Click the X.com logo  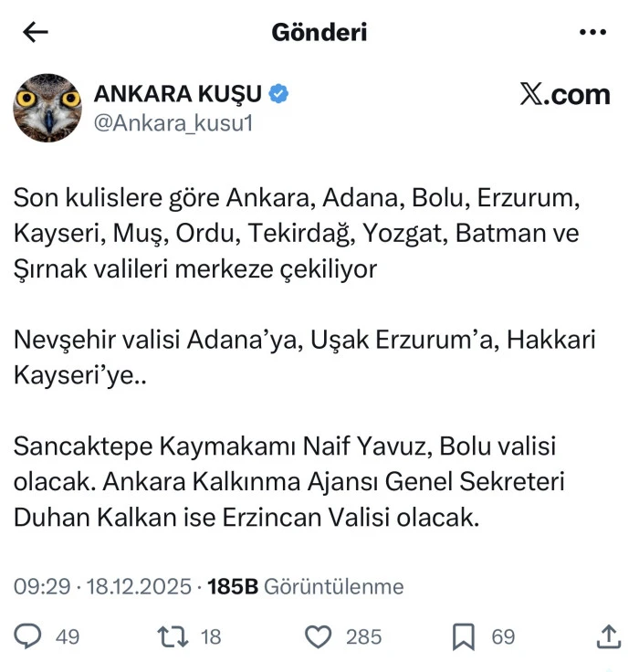[x=563, y=95]
